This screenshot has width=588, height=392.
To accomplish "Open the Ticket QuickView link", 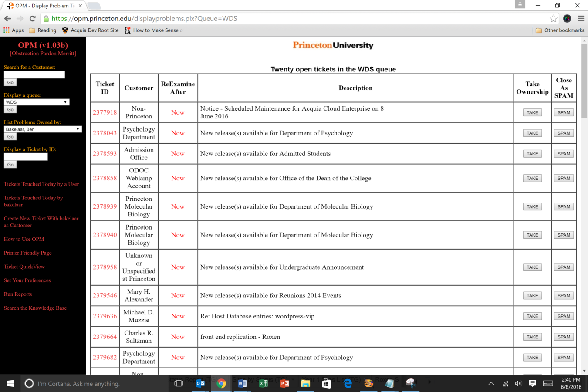I will [x=24, y=267].
